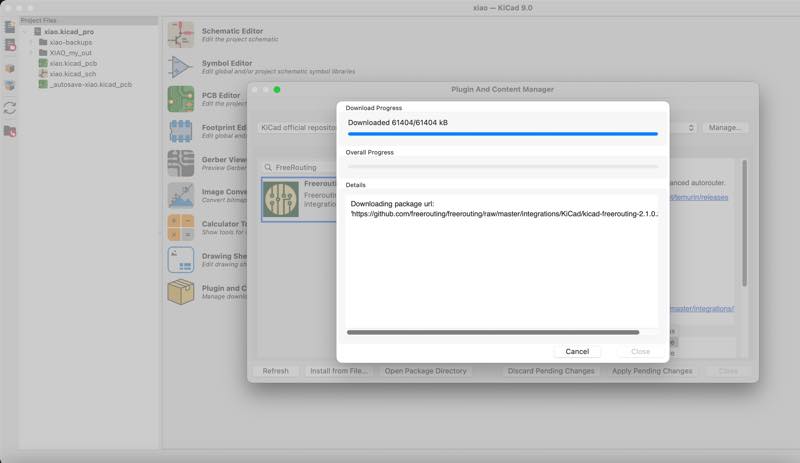
Task: Open the PCB Editor launcher icon
Action: (x=181, y=99)
